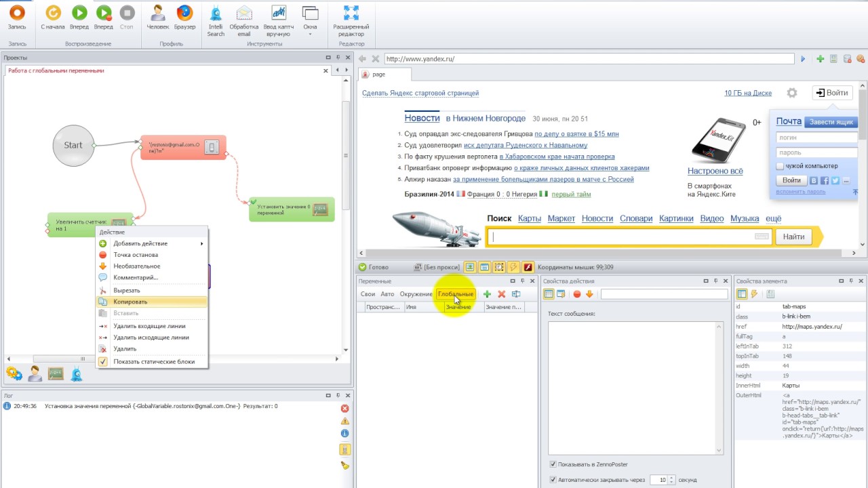Select Вырезать from the context menu

[152, 290]
